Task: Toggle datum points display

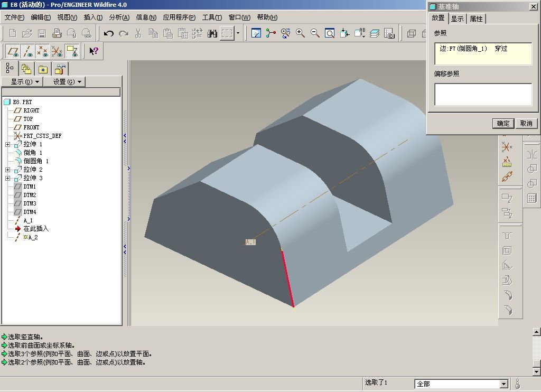Action: [x=42, y=51]
